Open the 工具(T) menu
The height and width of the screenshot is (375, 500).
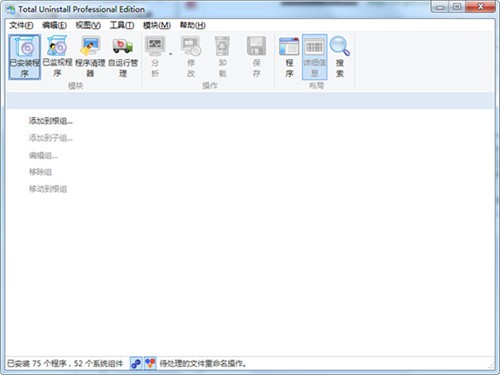(x=122, y=25)
